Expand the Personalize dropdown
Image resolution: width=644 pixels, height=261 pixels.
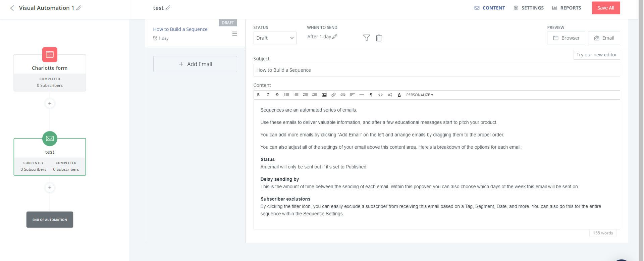point(420,95)
